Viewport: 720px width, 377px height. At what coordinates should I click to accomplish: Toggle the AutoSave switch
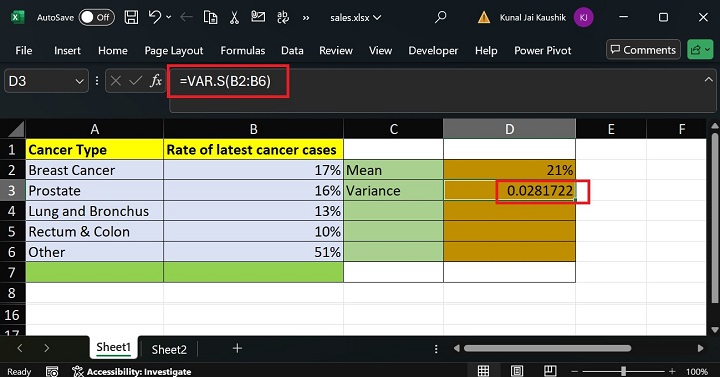pyautogui.click(x=96, y=17)
